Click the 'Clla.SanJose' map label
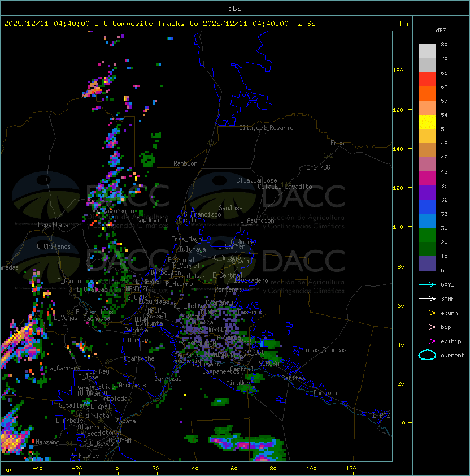The height and width of the screenshot is (476, 470). tap(256, 180)
